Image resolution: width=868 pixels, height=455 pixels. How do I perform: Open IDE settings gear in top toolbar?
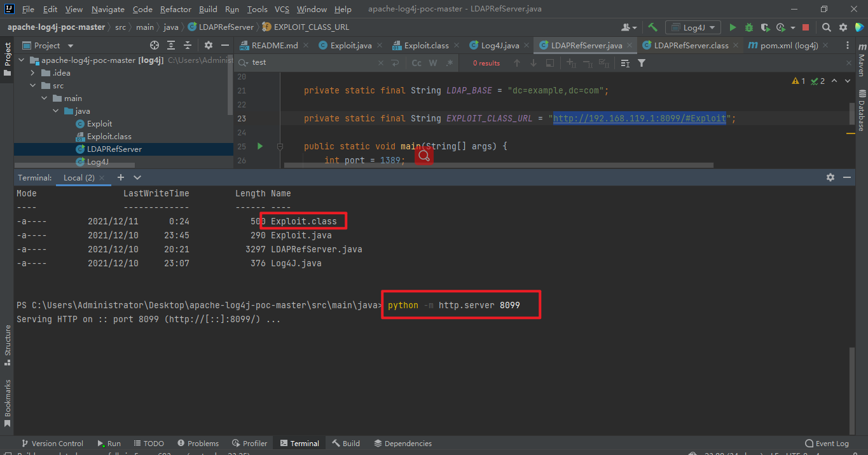pos(843,27)
